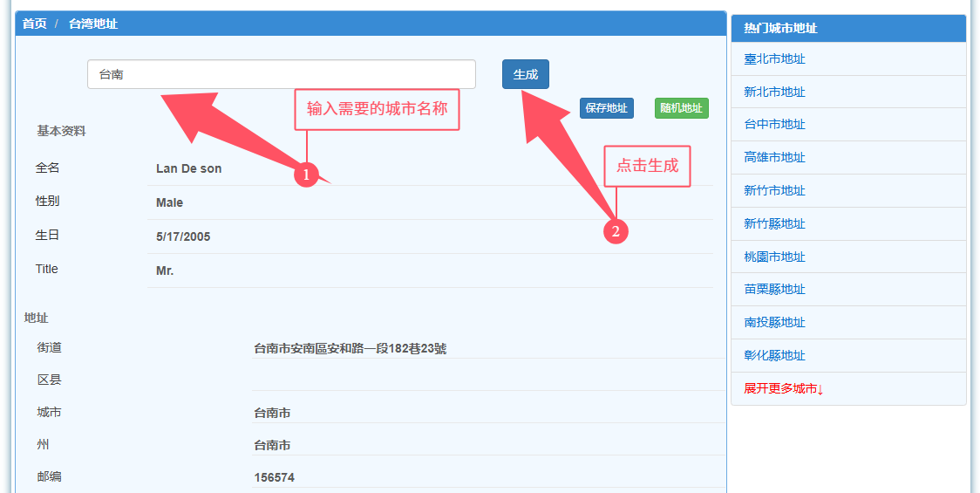Open 南投縣地址 from sidebar
Viewport: 980px width, 493px height.
pos(774,322)
